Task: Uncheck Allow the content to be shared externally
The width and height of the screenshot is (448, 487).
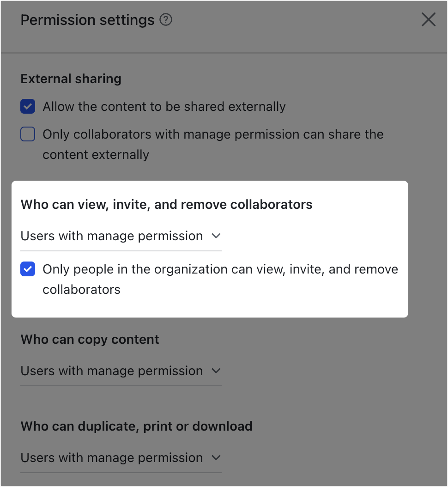Action: [28, 107]
